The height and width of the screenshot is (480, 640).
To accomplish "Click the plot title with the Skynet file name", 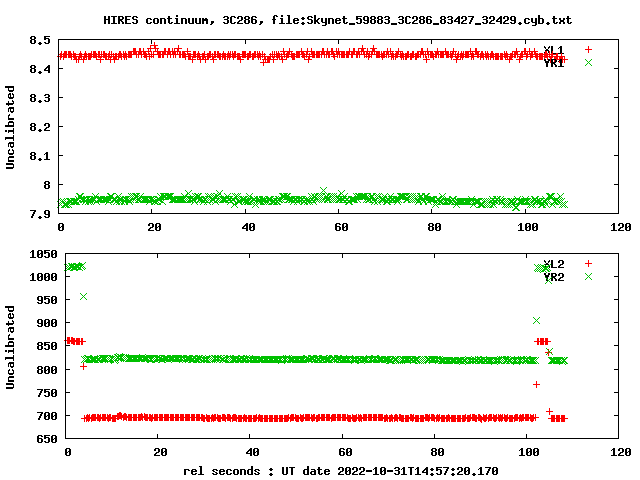I will click(x=338, y=20).
